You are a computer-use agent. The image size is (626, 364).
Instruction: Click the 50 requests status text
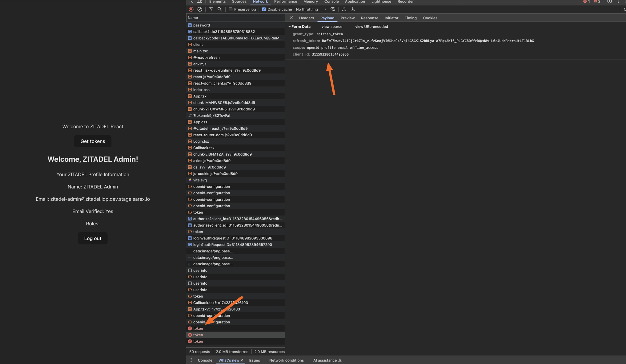[x=199, y=352]
